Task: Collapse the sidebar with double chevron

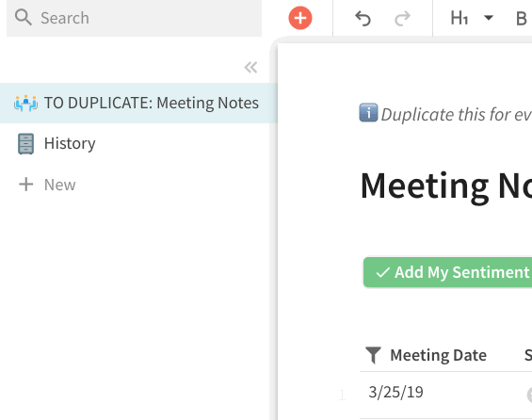Action: pyautogui.click(x=250, y=68)
